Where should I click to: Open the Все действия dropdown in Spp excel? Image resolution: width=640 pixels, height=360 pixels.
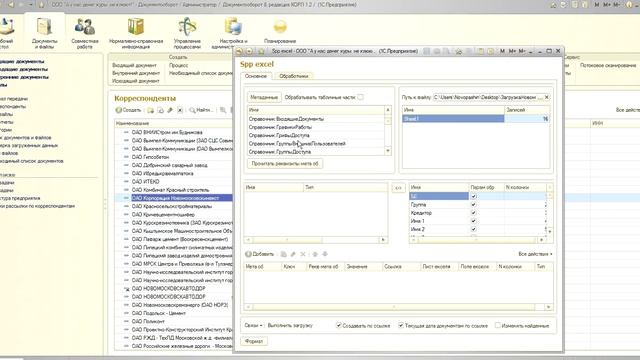535,254
